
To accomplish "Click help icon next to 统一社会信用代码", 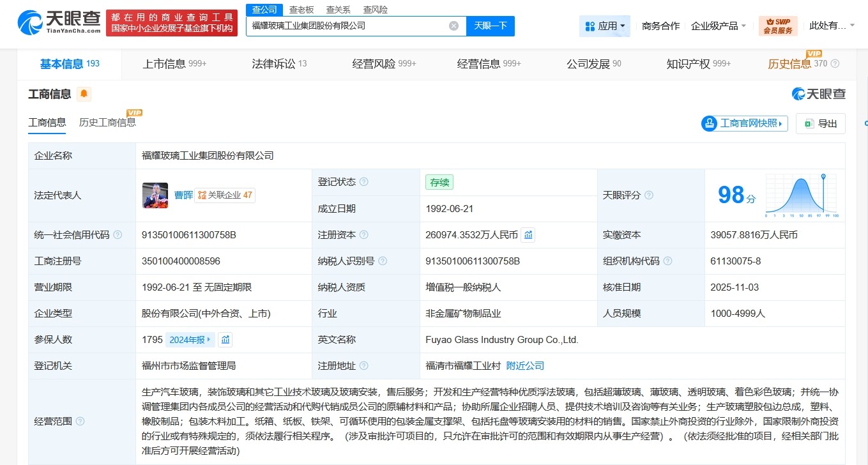I will tap(117, 234).
